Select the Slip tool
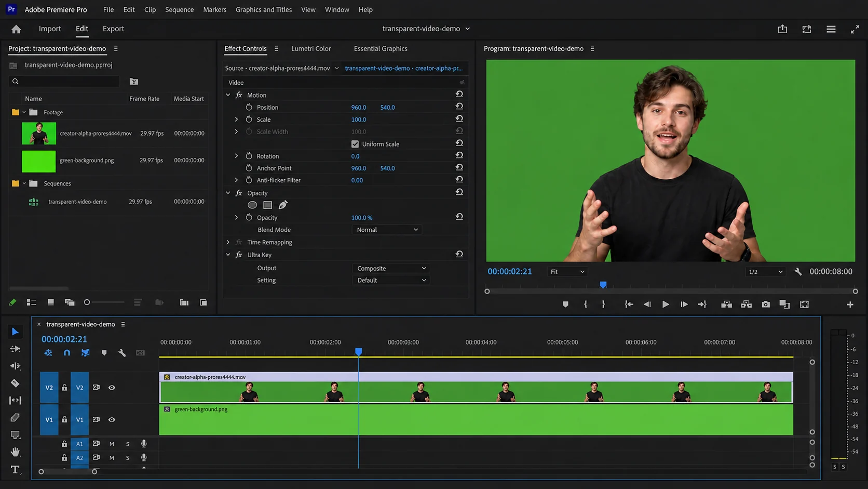 tap(15, 400)
